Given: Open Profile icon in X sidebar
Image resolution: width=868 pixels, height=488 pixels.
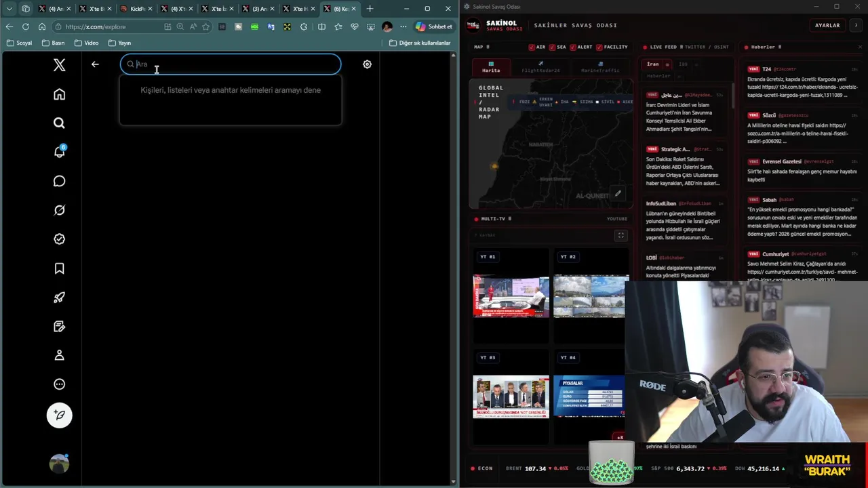Looking at the screenshot, I should coord(59,355).
